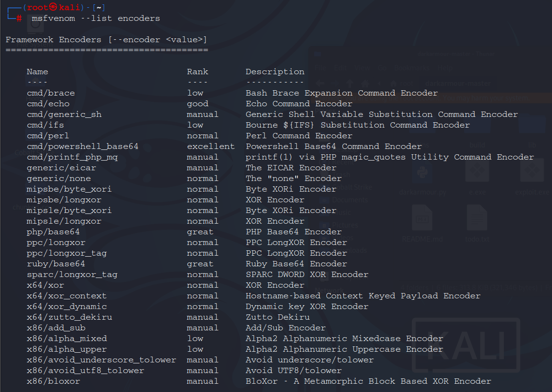Click the Rank column header
Image resolution: width=552 pixels, height=392 pixels.
(198, 72)
